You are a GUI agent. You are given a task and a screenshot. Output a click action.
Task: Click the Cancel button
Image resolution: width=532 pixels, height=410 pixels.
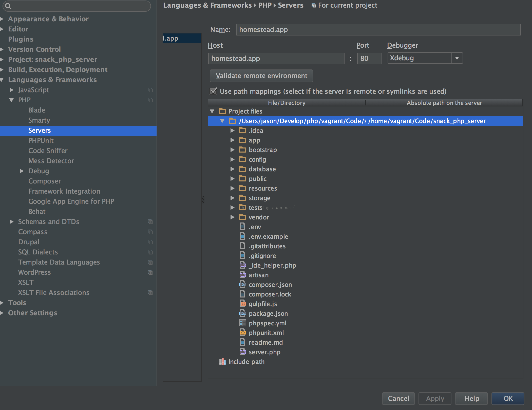(x=398, y=398)
